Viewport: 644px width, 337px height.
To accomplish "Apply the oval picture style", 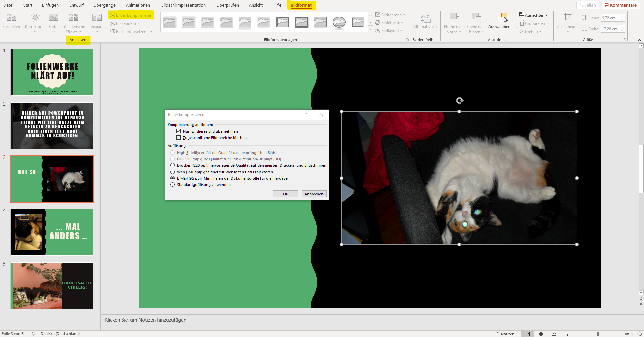I will click(x=339, y=22).
